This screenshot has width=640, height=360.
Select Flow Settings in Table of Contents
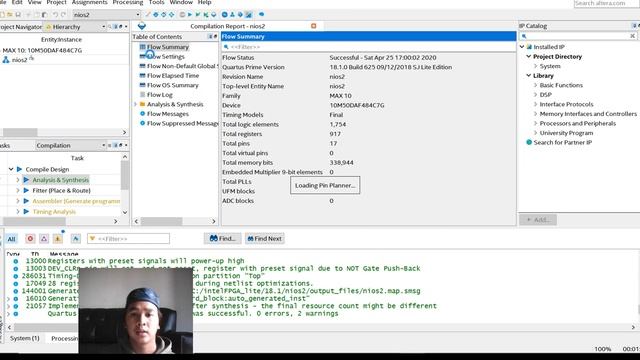point(166,56)
